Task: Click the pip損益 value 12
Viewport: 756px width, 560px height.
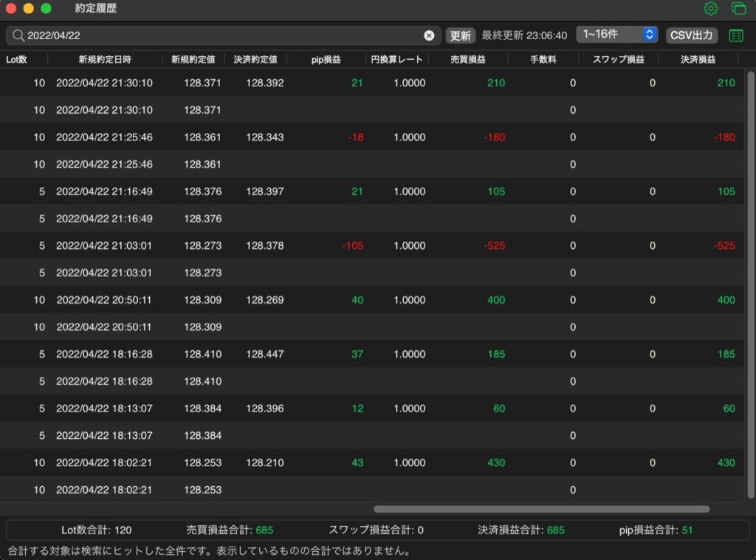Action: pos(357,409)
